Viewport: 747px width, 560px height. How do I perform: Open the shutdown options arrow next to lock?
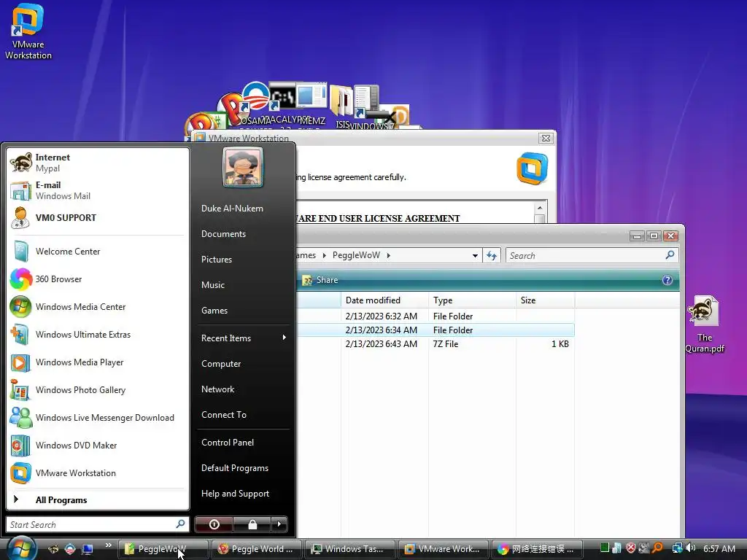tap(279, 524)
